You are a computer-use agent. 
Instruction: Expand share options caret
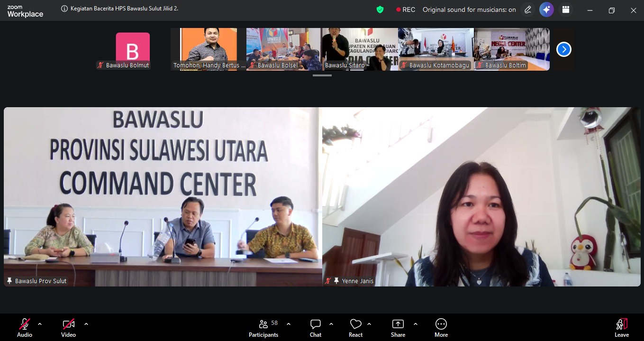(x=416, y=324)
